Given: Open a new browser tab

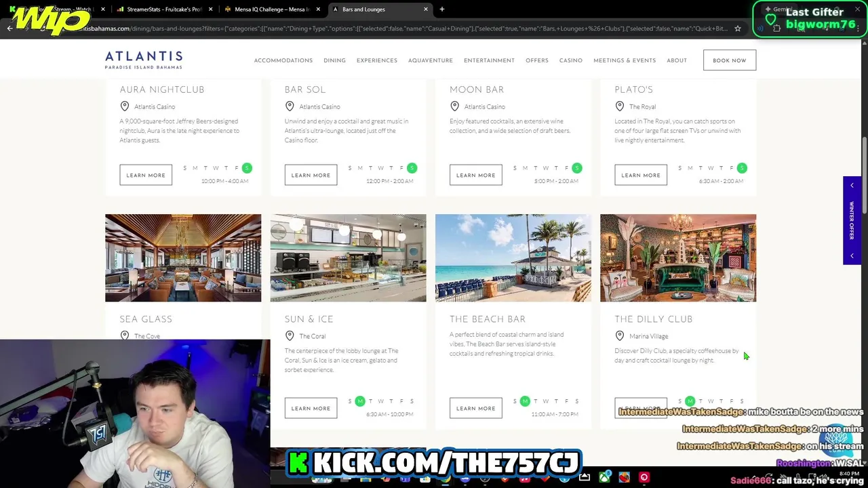Looking at the screenshot, I should (441, 9).
